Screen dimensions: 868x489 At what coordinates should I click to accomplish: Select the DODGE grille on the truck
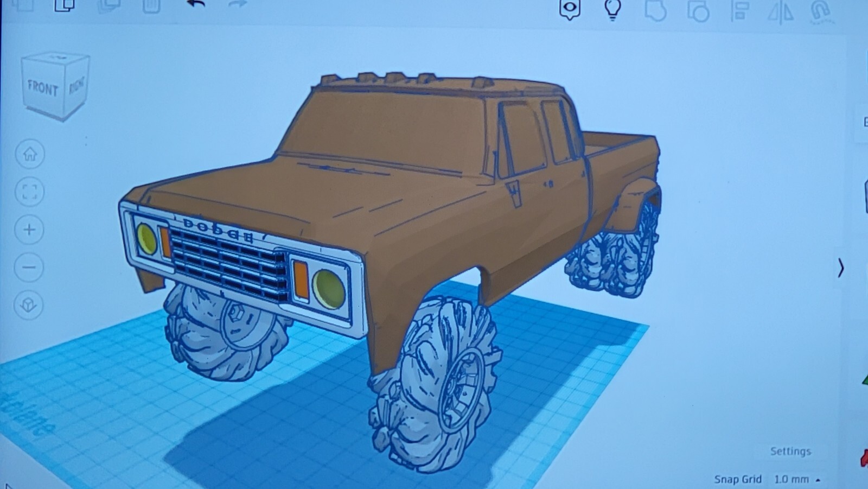(x=228, y=263)
